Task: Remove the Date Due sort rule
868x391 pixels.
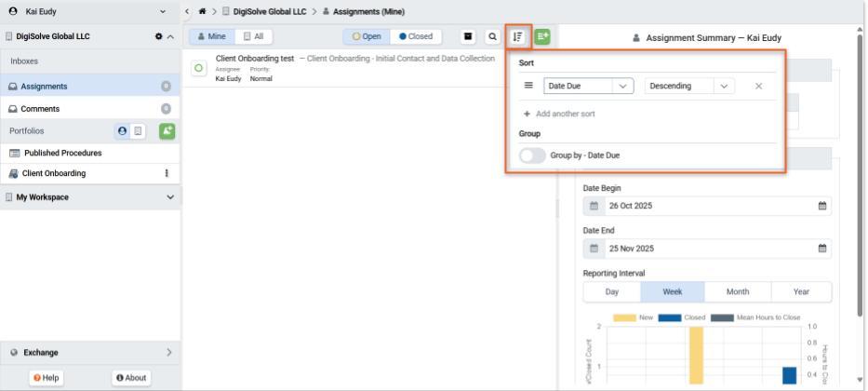Action: pyautogui.click(x=758, y=86)
